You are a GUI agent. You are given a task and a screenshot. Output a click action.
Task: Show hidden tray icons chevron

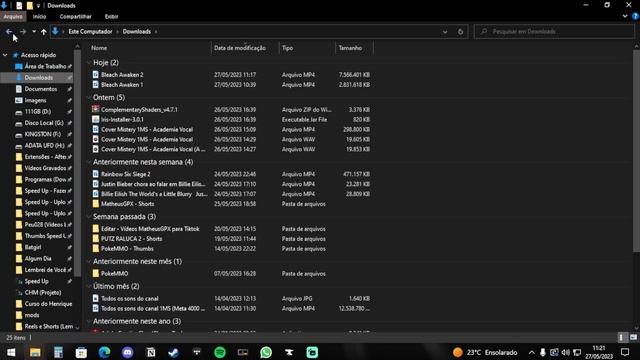coord(531,352)
